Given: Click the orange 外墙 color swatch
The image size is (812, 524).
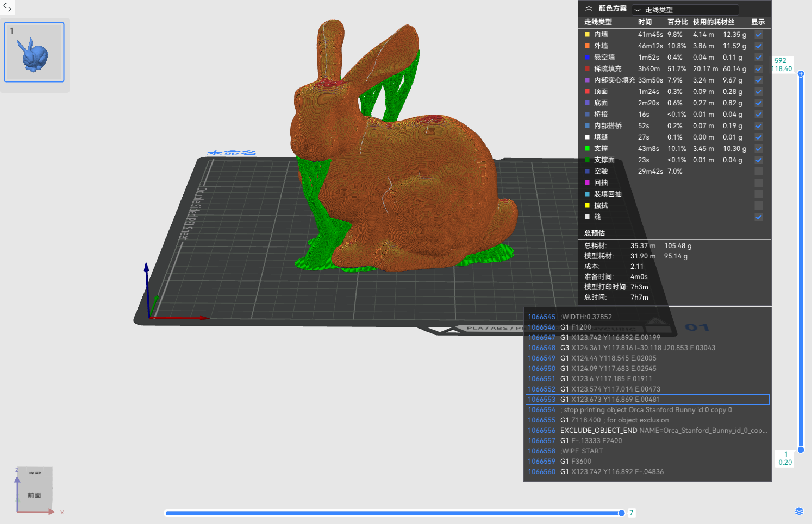Looking at the screenshot, I should coord(587,46).
